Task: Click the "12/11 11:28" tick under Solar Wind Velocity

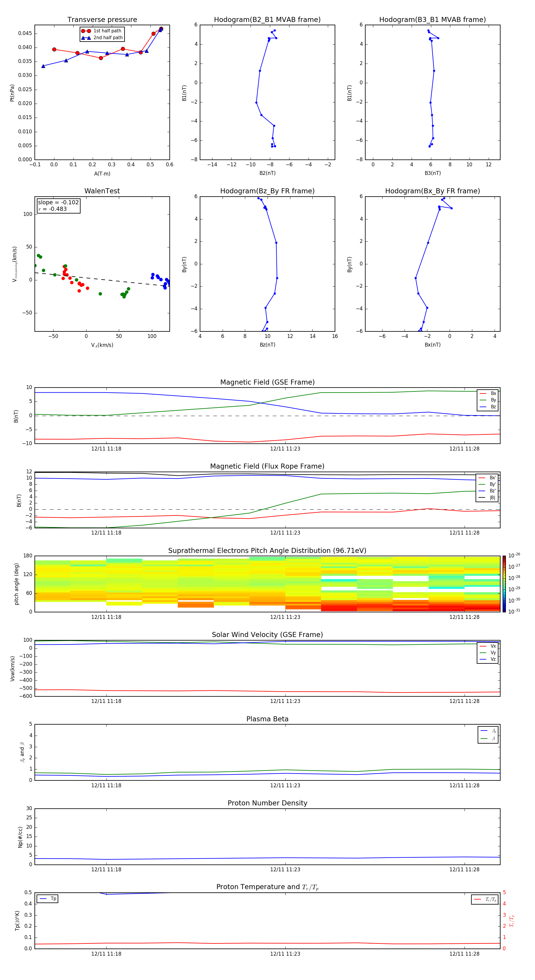Action: [464, 701]
